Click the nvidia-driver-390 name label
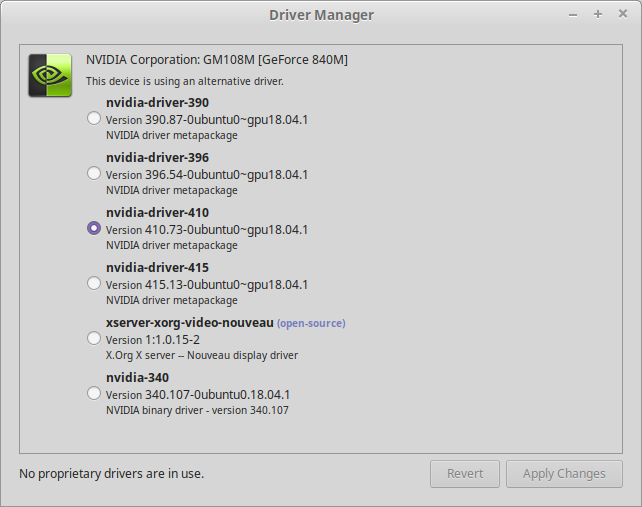The width and height of the screenshot is (642, 507). (157, 102)
